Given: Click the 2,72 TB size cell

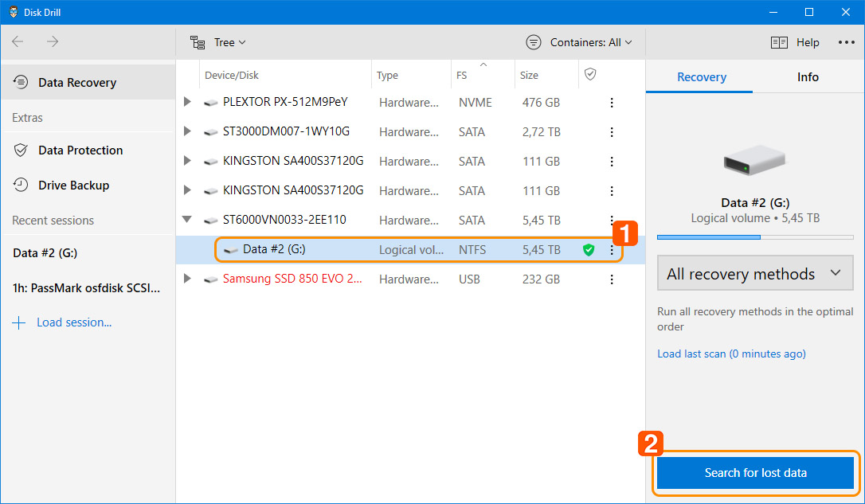Looking at the screenshot, I should coord(541,132).
